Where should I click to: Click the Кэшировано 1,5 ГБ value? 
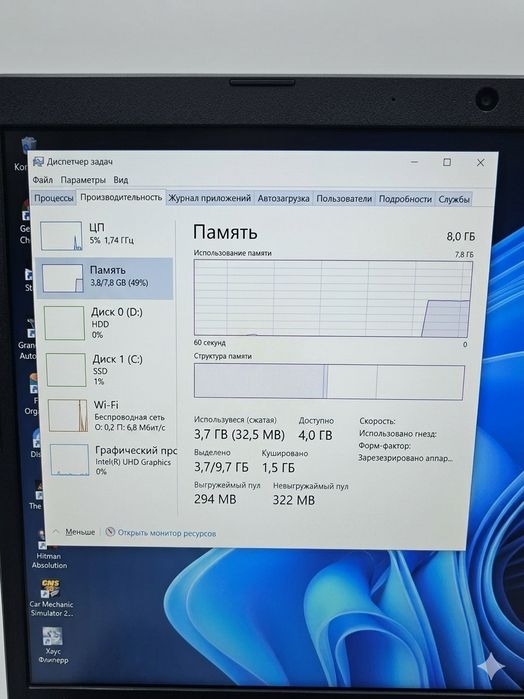click(x=278, y=468)
